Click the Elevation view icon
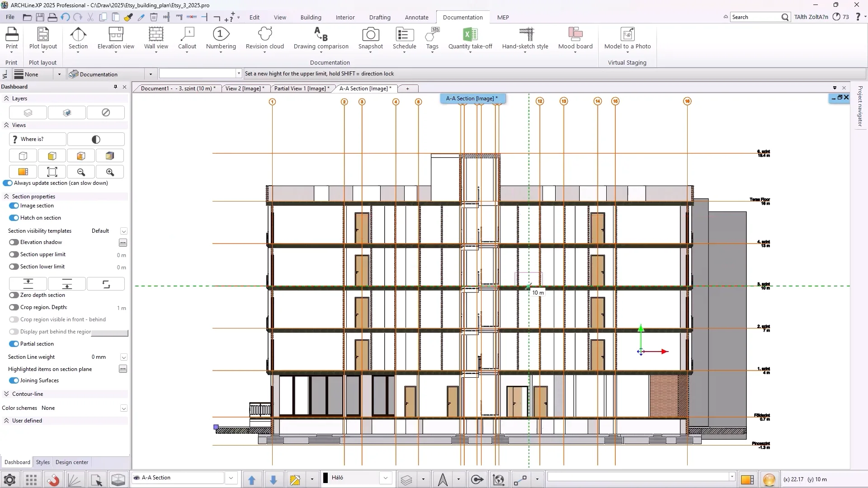Viewport: 868px width, 488px height. (116, 35)
